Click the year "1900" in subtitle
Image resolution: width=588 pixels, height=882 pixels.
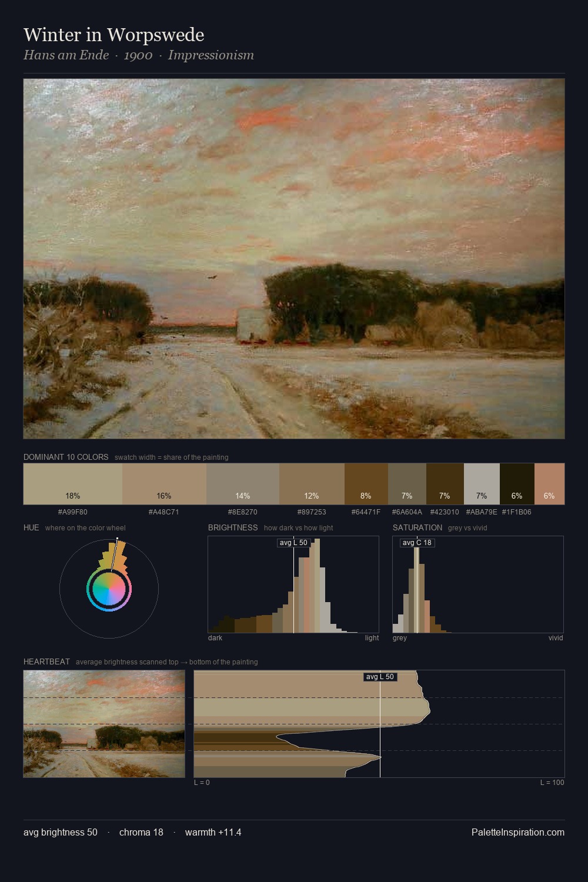pyautogui.click(x=138, y=55)
